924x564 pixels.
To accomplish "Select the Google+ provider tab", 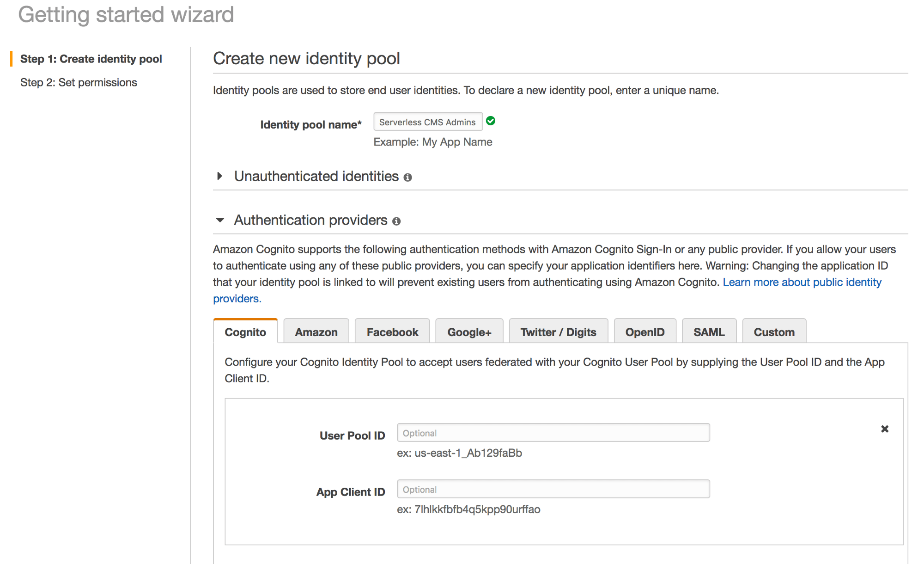I will pyautogui.click(x=469, y=331).
